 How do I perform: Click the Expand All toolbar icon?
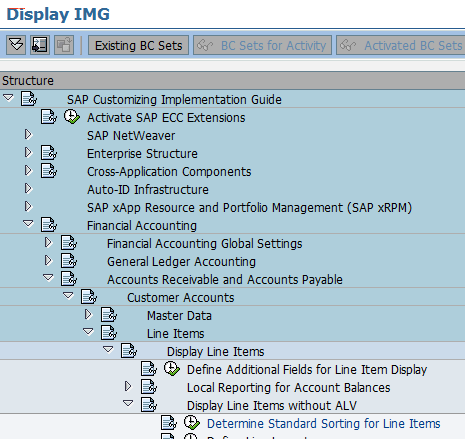[x=16, y=45]
